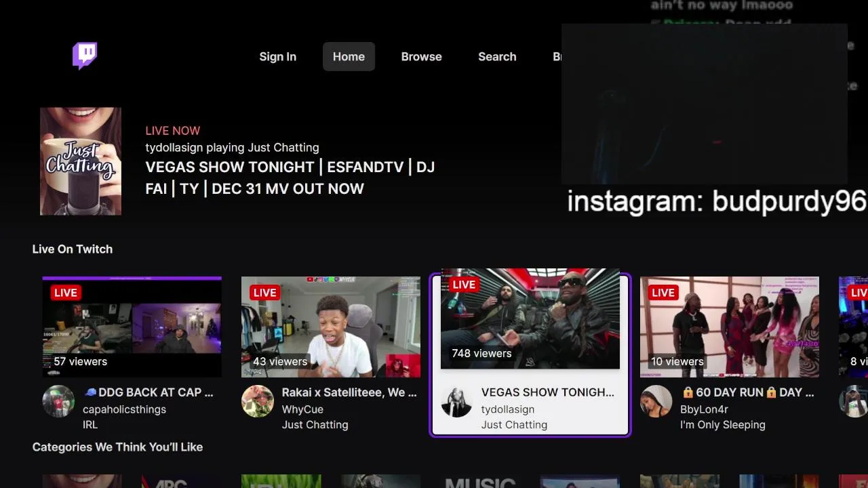The width and height of the screenshot is (868, 488).
Task: Click the BbyLon4r channel avatar
Action: coord(656,401)
